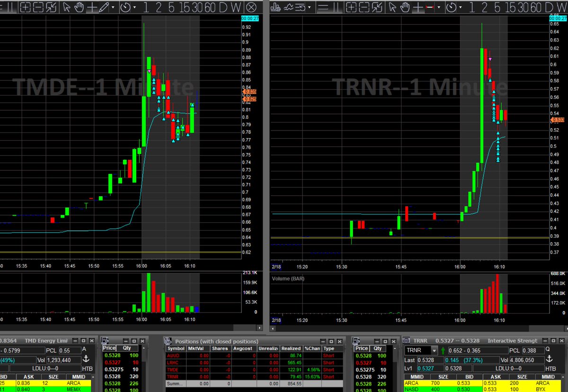The width and height of the screenshot is (568, 392).
Task: Click the NASD 400 bid row in the TRNR Level 2
Action: coord(443,389)
